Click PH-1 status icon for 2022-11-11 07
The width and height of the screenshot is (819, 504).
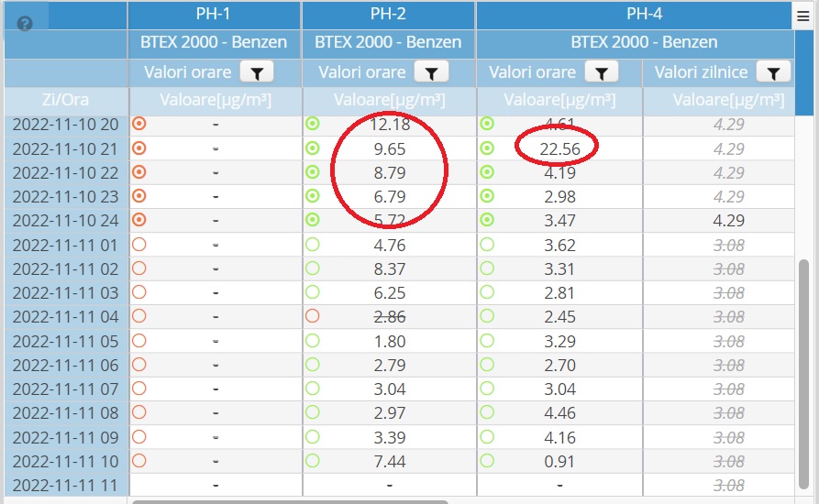coord(139,388)
